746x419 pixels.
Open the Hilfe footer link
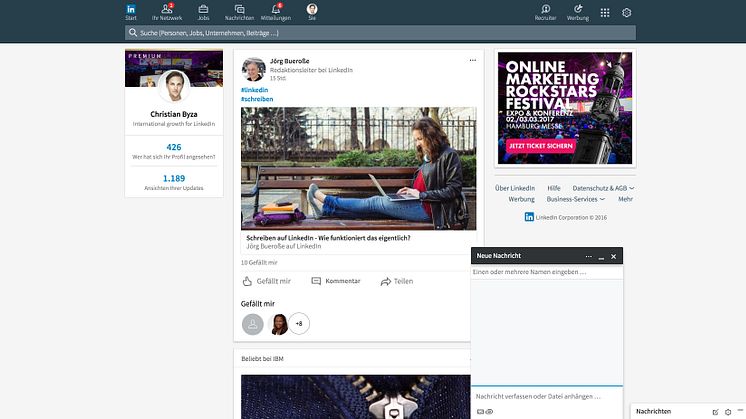coord(554,188)
